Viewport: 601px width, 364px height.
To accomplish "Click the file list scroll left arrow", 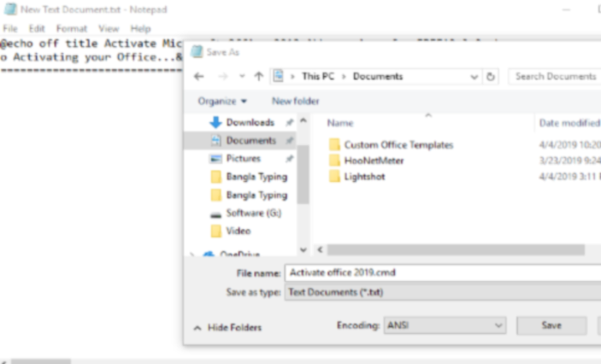I will [319, 250].
